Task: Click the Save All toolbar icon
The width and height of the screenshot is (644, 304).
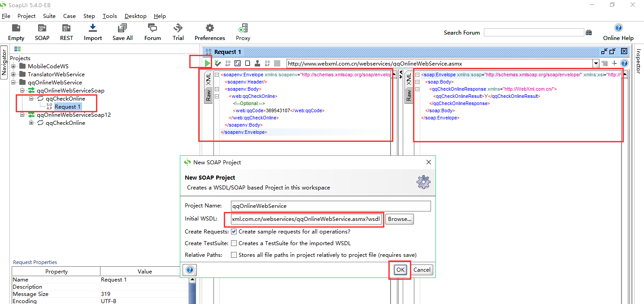Action: tap(122, 31)
